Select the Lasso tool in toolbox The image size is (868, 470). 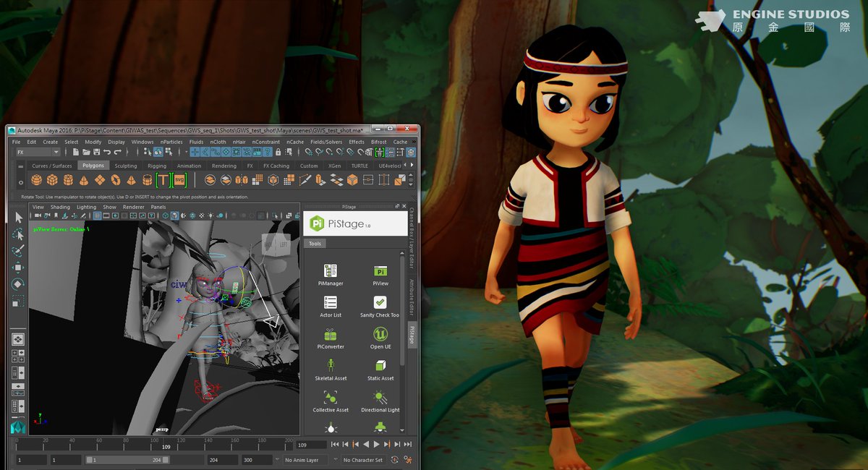pos(18,234)
